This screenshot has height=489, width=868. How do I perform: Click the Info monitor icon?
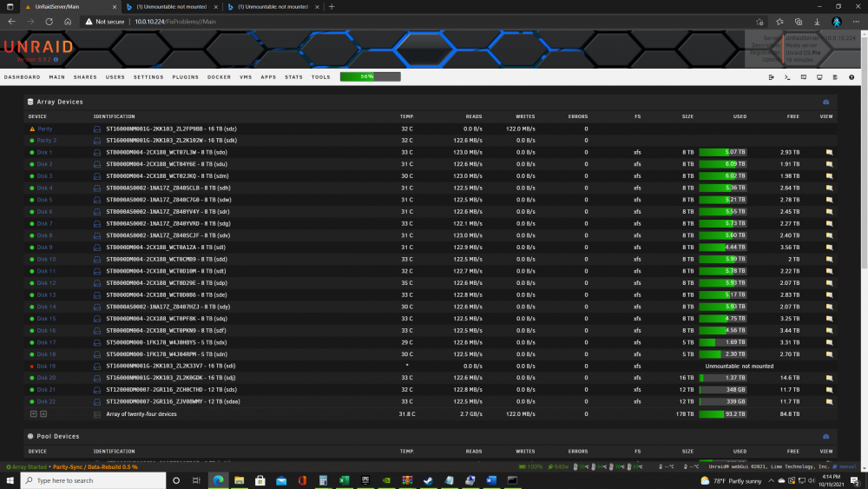point(819,77)
